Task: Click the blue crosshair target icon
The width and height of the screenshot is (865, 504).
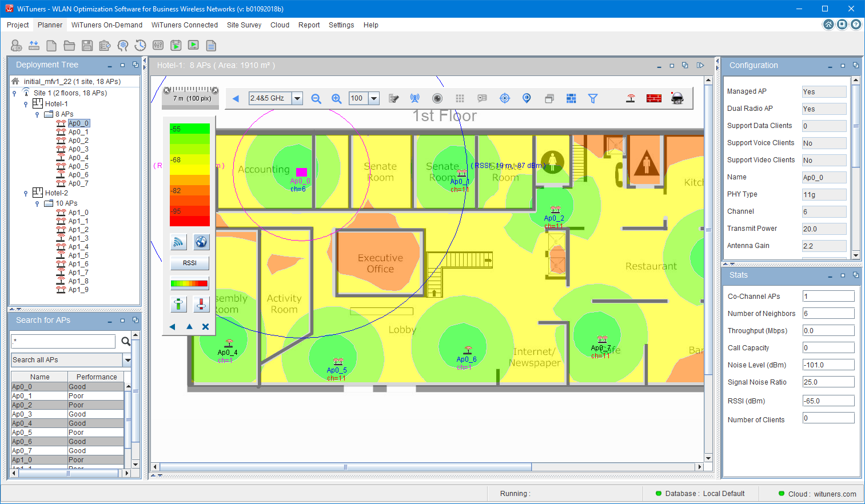Action: pos(505,98)
